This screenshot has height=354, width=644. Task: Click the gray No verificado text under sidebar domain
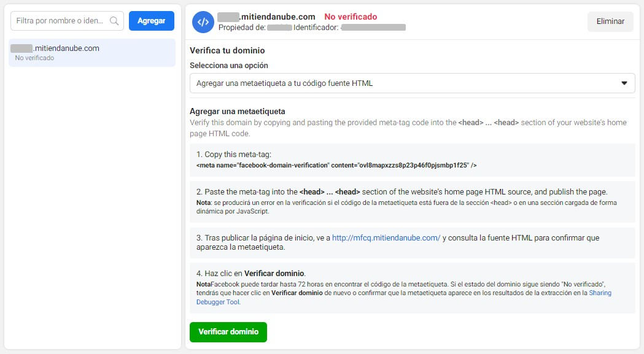[34, 58]
